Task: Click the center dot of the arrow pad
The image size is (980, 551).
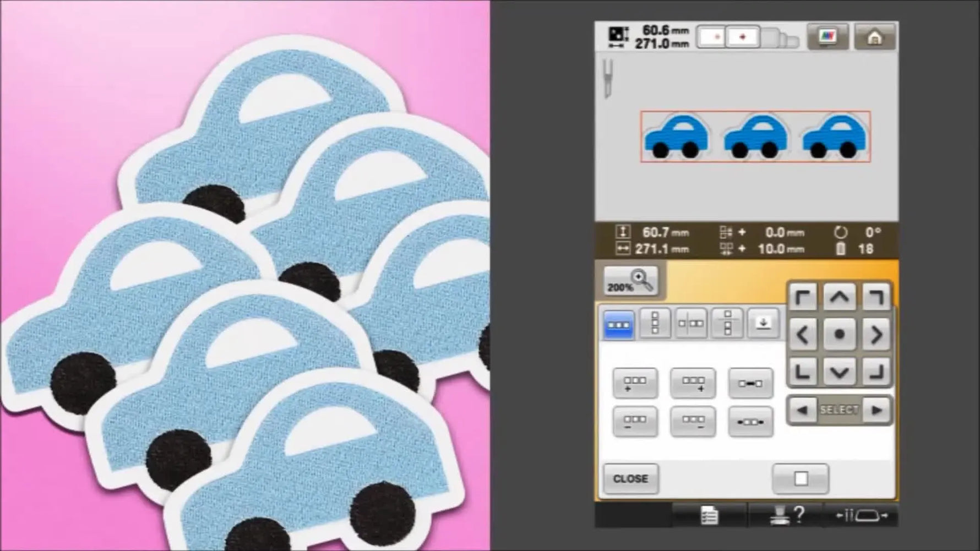Action: pyautogui.click(x=839, y=335)
